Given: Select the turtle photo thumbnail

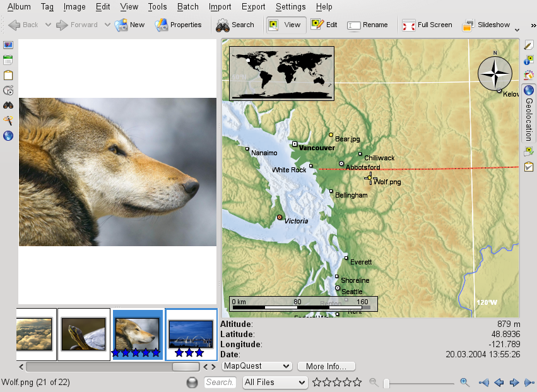Looking at the screenshot, I should 85,334.
